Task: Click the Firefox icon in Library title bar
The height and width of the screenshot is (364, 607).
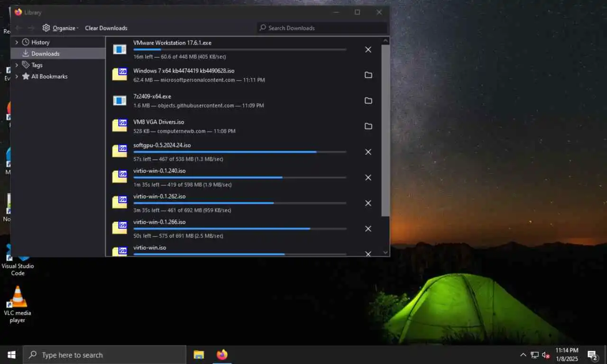Action: (18, 12)
